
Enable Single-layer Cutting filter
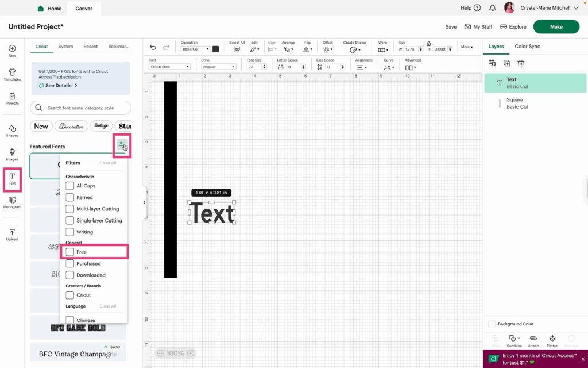click(x=69, y=220)
